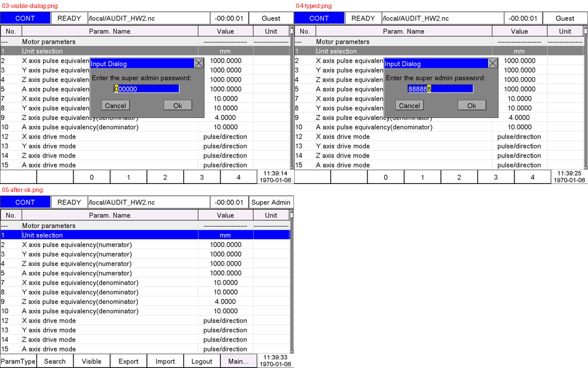The height and width of the screenshot is (368, 588).
Task: Select A axis drive mode in Super Admin screen
Action: (x=145, y=349)
